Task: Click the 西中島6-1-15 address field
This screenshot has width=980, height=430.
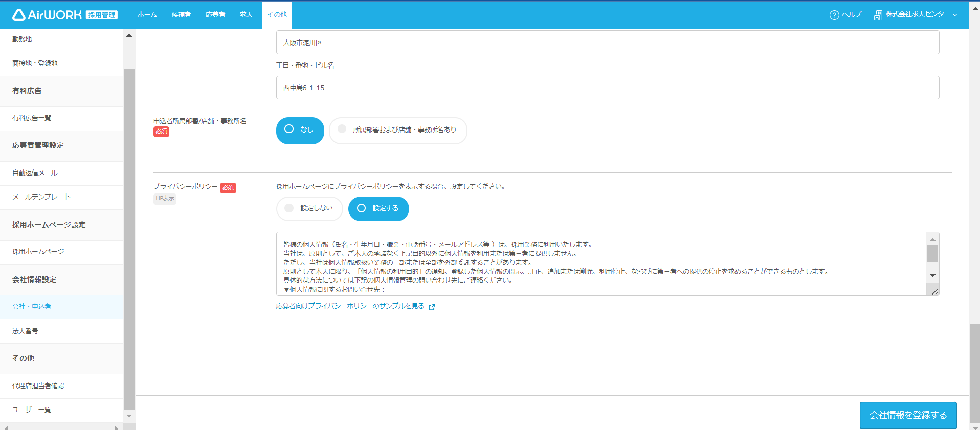Action: coord(608,88)
